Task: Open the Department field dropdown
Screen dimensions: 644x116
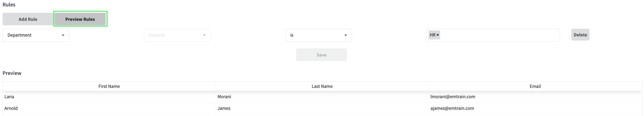Action: click(x=36, y=35)
